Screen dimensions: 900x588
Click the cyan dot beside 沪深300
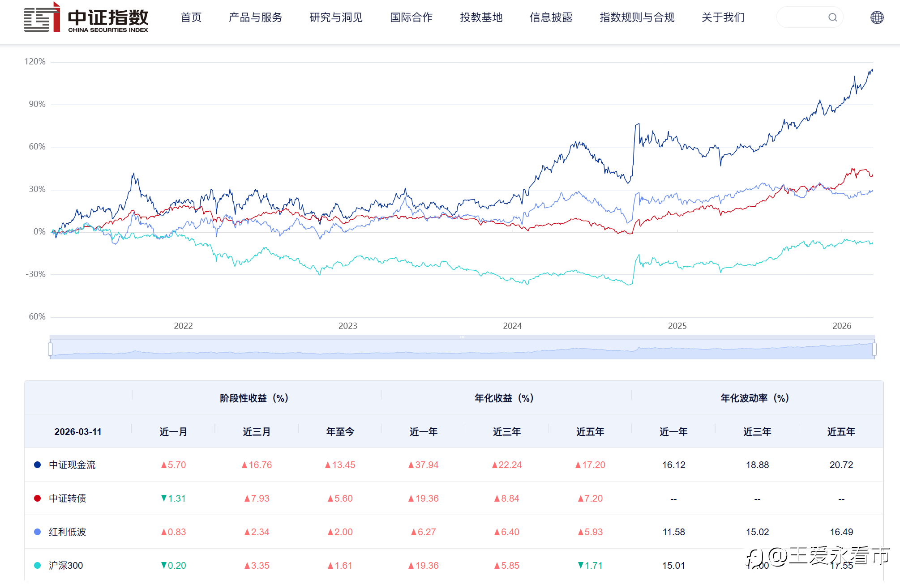coord(38,566)
